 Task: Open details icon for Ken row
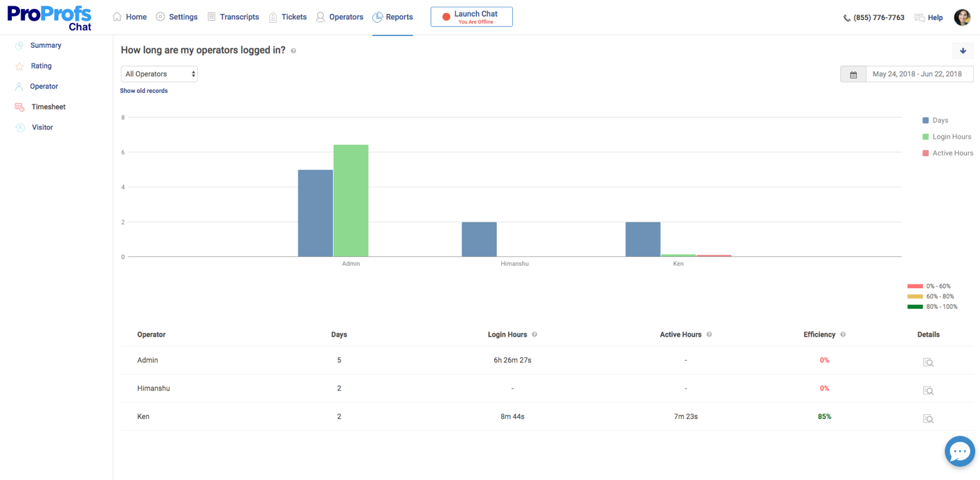pyautogui.click(x=928, y=418)
